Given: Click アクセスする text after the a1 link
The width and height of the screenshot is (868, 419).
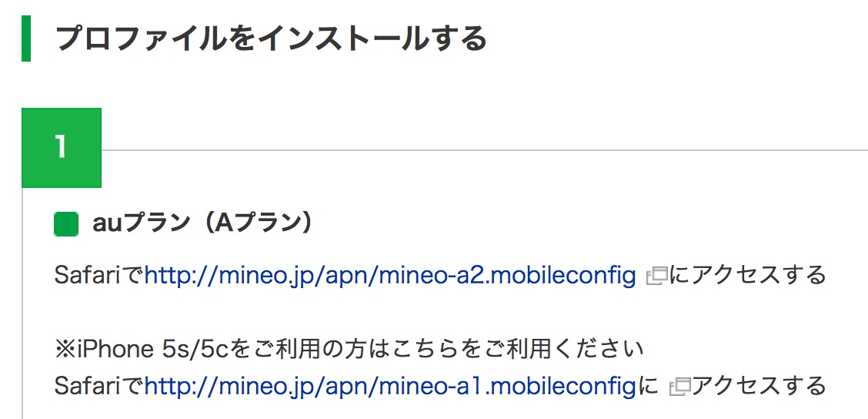Looking at the screenshot, I should tap(758, 385).
